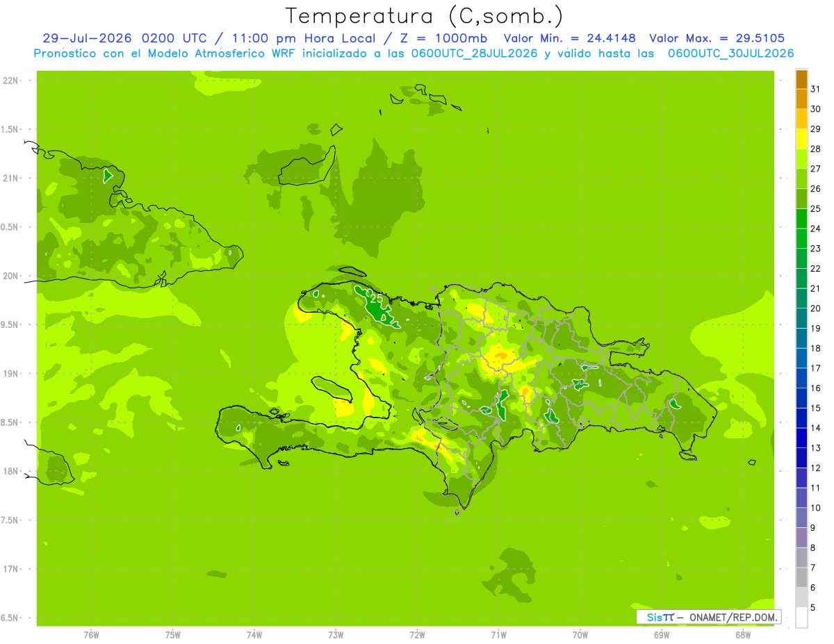Click the '25' contour label over northern Haiti

coord(376,298)
